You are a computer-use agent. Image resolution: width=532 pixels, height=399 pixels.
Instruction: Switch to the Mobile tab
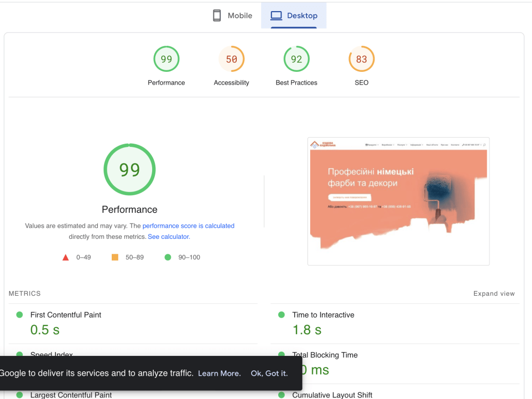[x=232, y=15]
